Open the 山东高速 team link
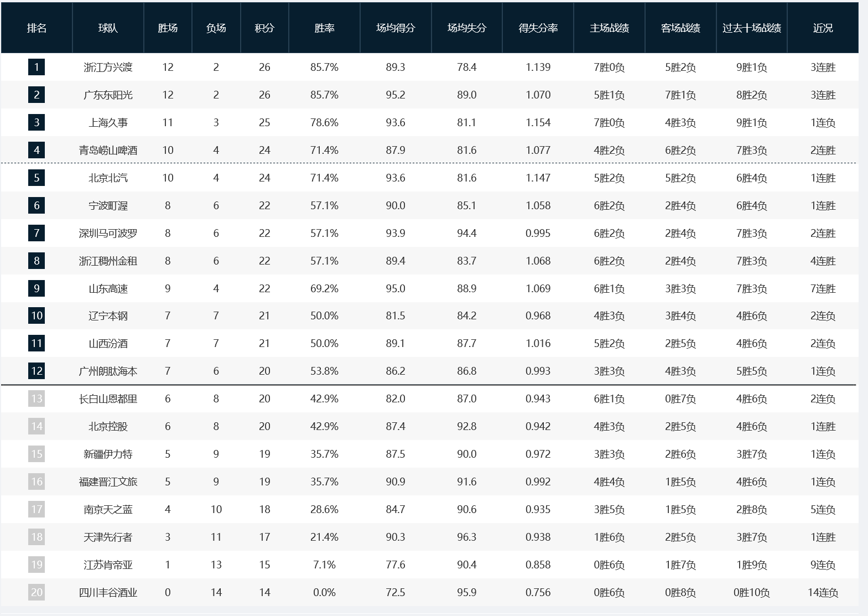 coord(108,288)
